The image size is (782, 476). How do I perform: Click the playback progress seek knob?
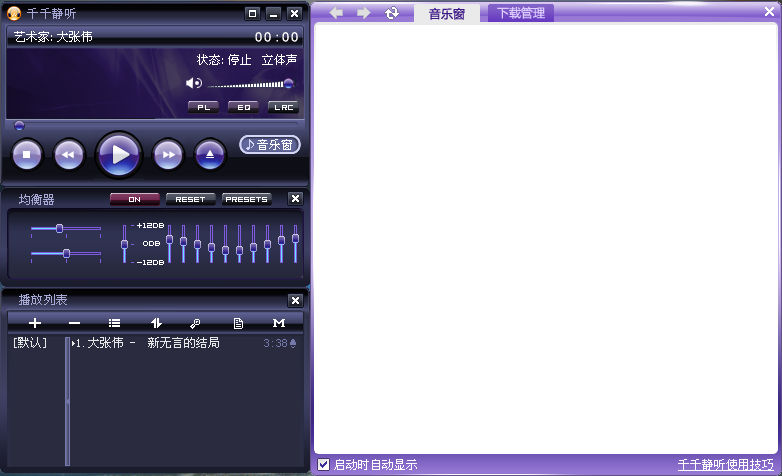(x=19, y=125)
